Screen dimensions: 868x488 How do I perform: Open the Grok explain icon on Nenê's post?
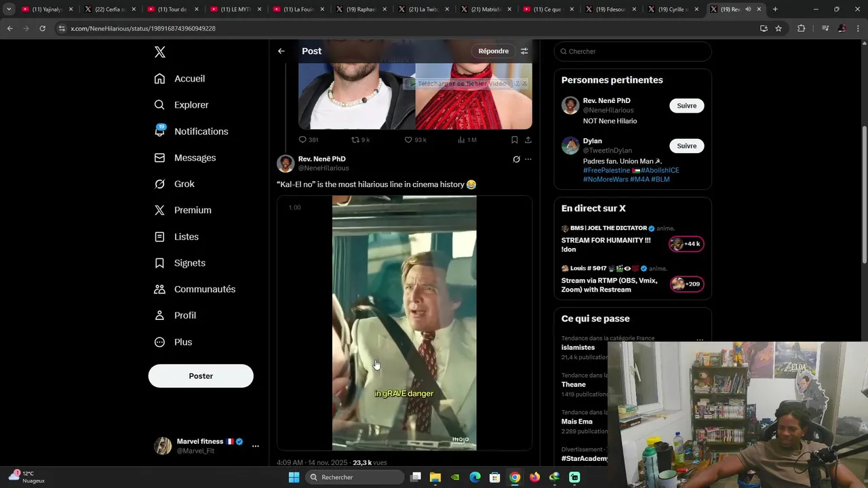pos(516,159)
